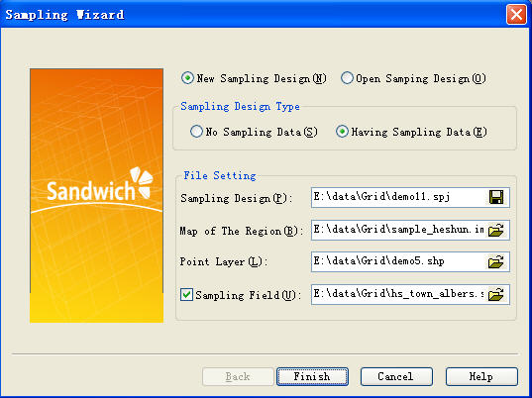Click Sampling Design path field demo11.spj
Viewport: 532px width, 398px height.
[x=399, y=197]
